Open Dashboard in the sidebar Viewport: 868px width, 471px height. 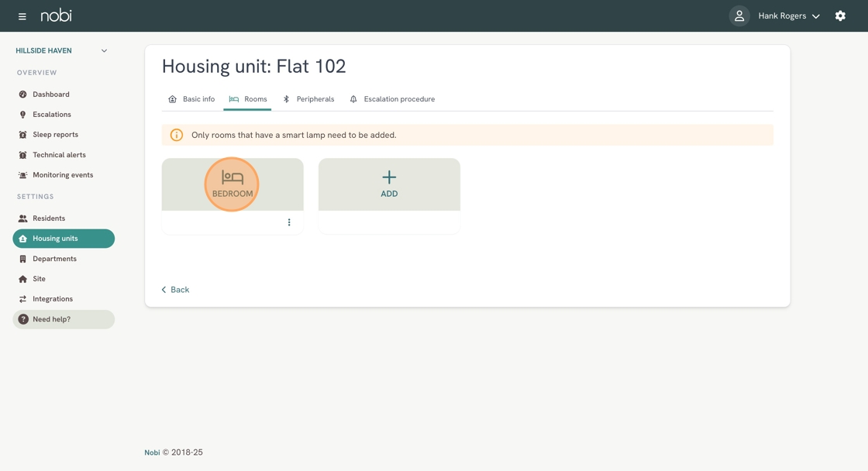[x=51, y=94]
